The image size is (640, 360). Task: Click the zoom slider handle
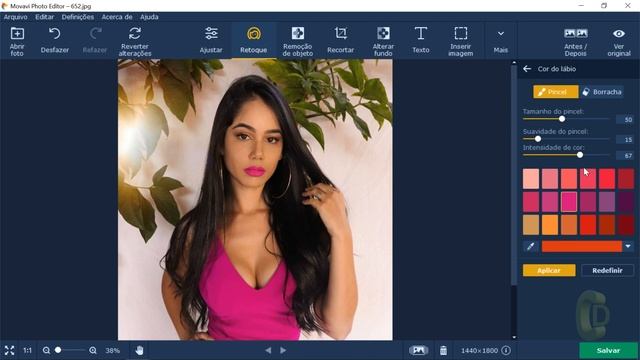(58, 350)
